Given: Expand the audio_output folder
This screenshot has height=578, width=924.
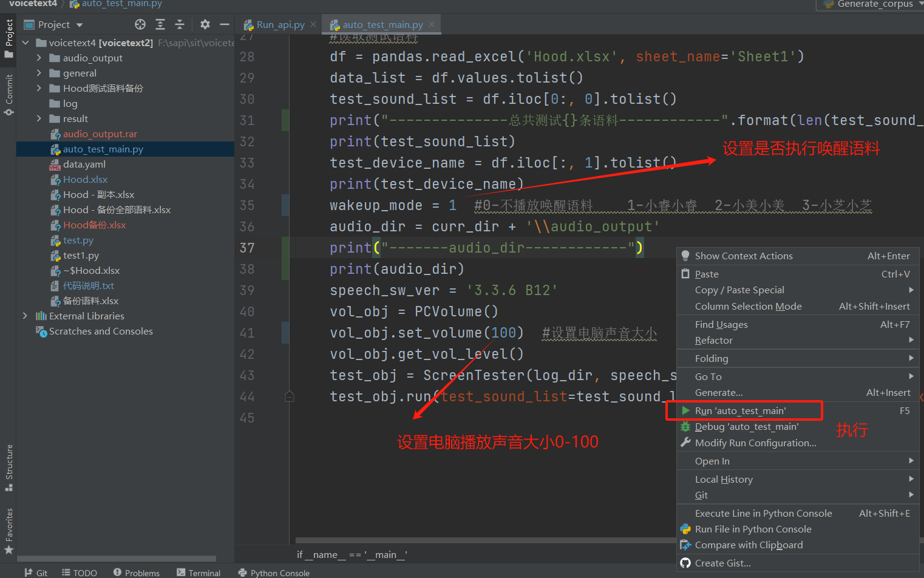Looking at the screenshot, I should [x=39, y=58].
